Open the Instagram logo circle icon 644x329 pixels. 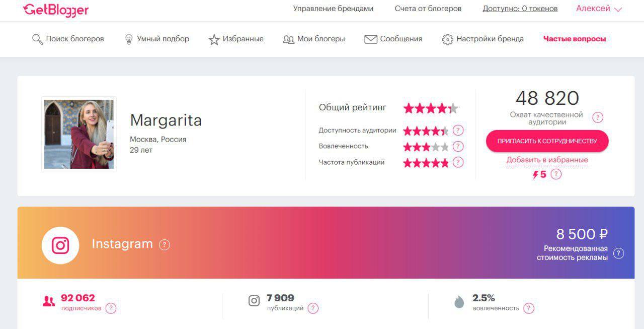coord(60,245)
